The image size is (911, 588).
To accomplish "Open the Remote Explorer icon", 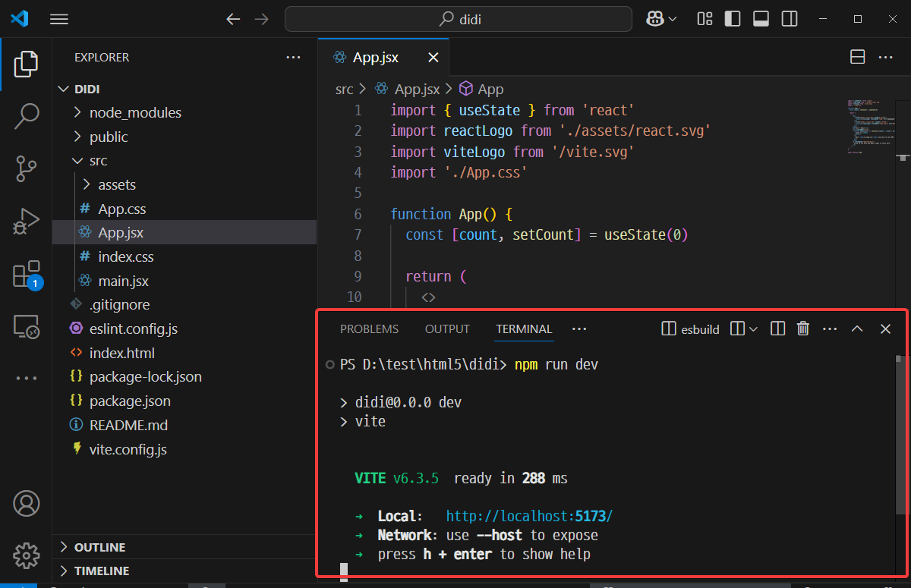I will click(26, 327).
